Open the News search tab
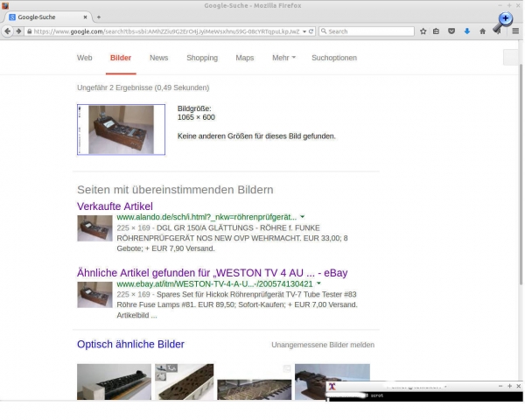This screenshot has width=525, height=420. coord(158,58)
